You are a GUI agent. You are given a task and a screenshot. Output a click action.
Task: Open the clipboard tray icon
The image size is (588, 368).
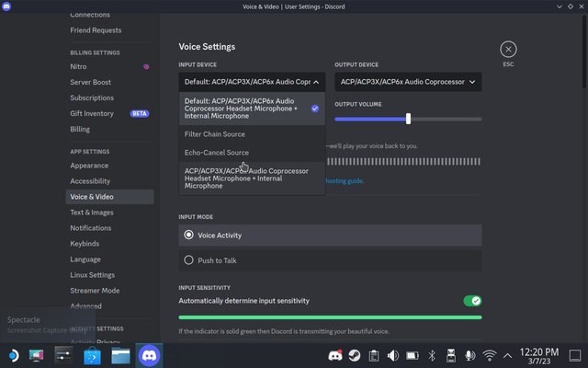point(374,355)
